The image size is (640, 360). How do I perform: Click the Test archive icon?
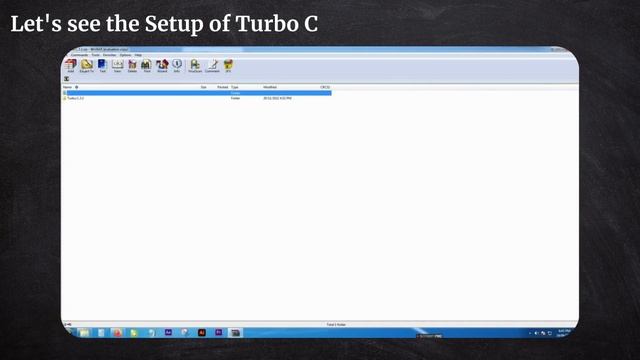[x=102, y=66]
